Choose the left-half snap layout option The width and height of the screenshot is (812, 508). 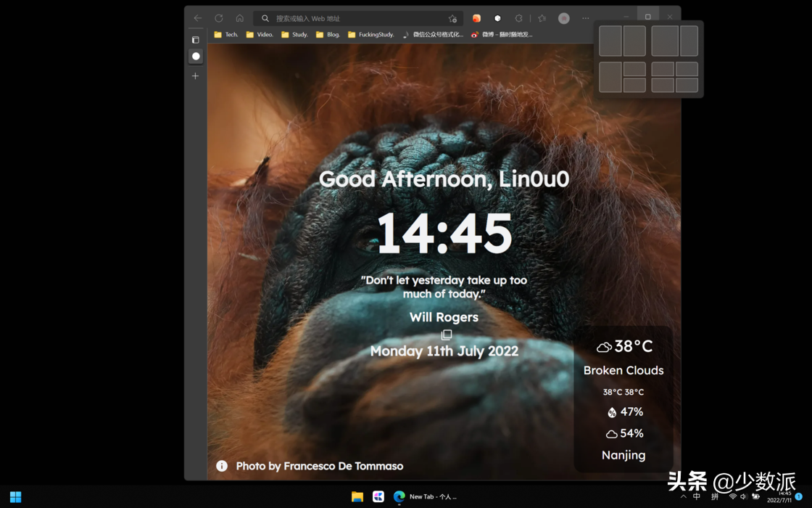(x=610, y=41)
